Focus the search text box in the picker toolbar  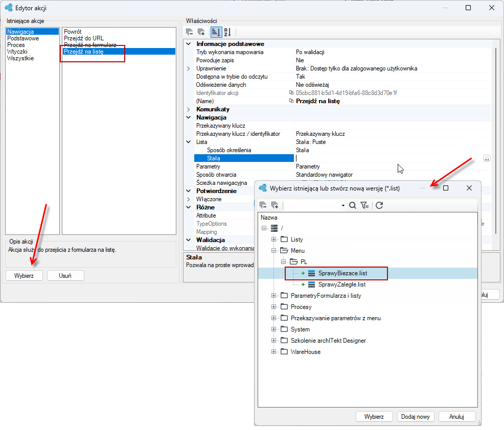[312, 205]
